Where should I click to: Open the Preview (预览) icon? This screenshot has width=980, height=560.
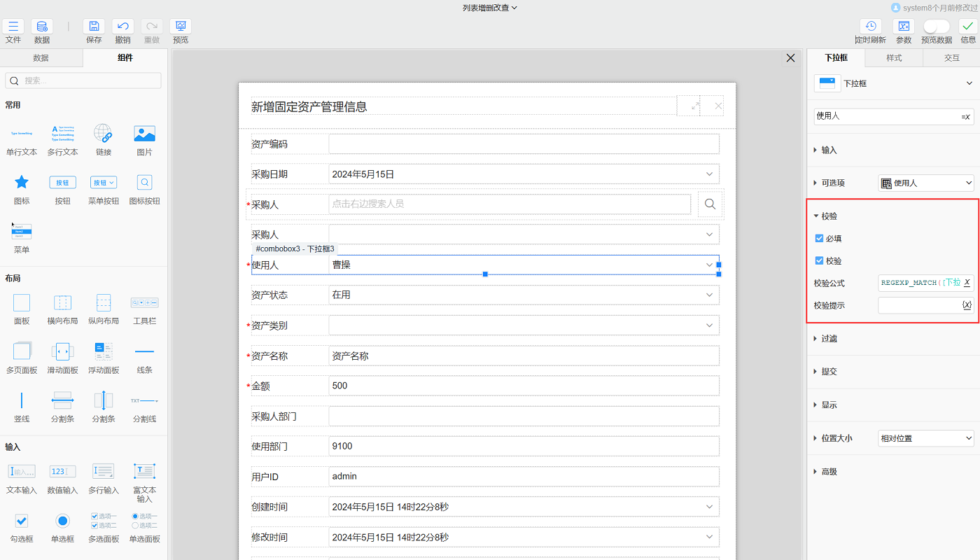[181, 27]
